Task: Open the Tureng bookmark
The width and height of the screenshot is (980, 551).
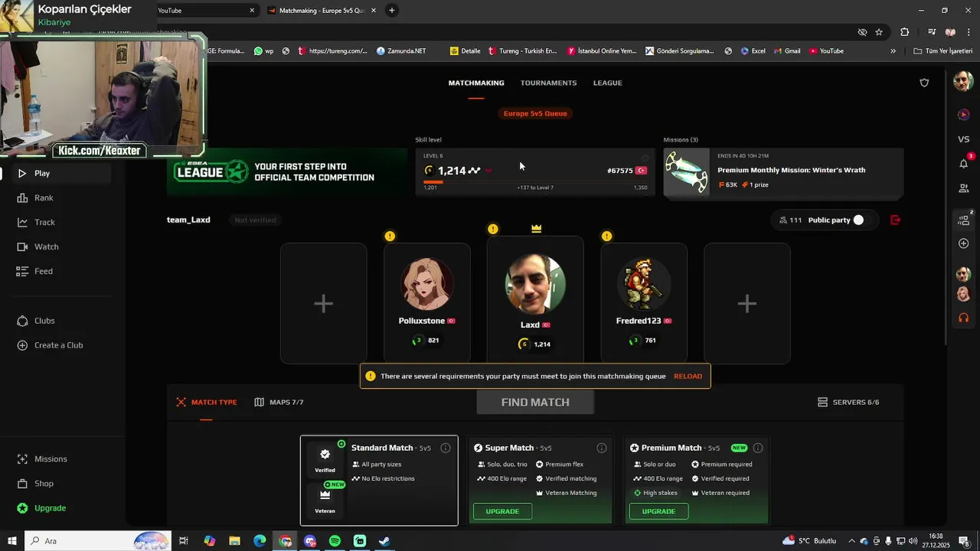Action: click(522, 51)
